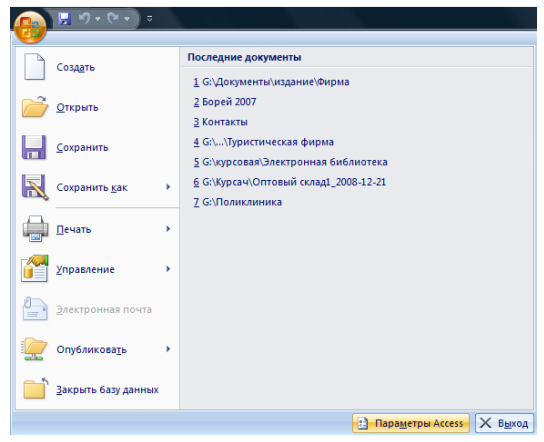The width and height of the screenshot is (544, 442).
Task: Click the blank page icon for Создать
Action: pyautogui.click(x=34, y=67)
